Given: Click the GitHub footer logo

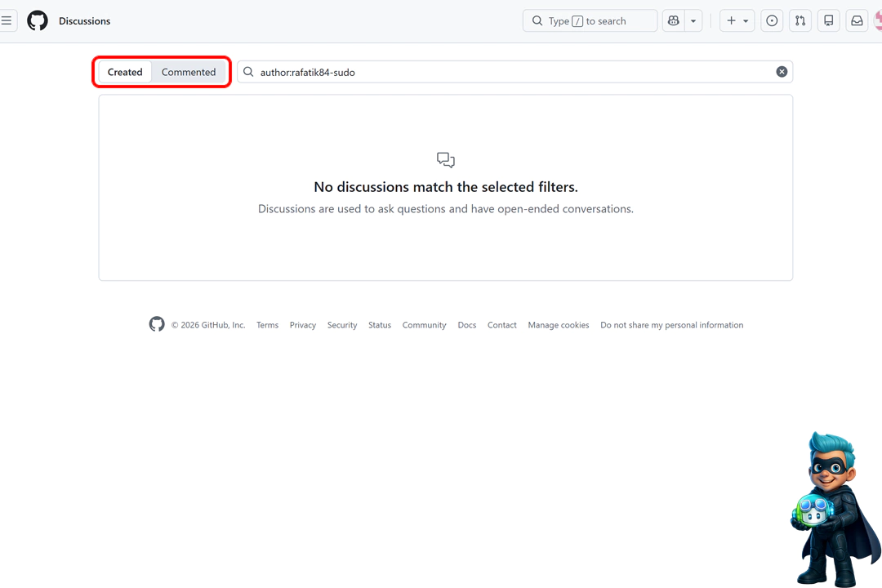Looking at the screenshot, I should click(x=156, y=324).
